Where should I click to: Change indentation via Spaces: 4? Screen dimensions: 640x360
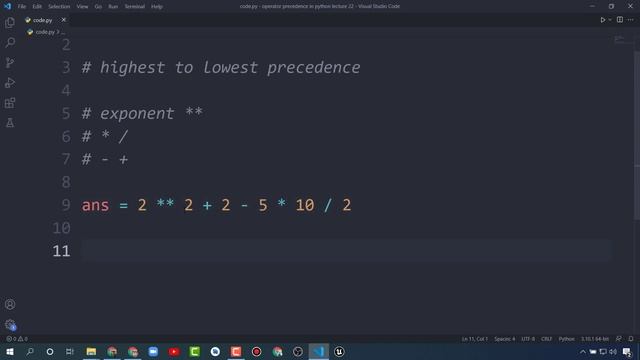504,339
